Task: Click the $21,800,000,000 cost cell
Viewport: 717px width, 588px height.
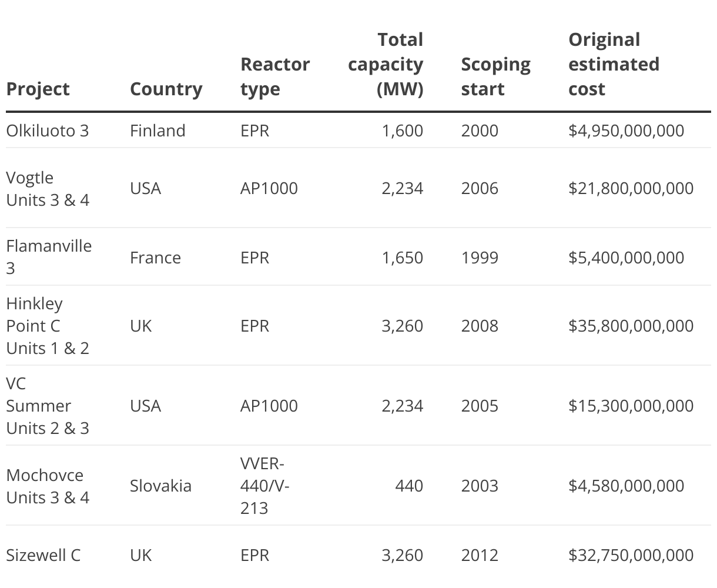Action: pos(631,189)
